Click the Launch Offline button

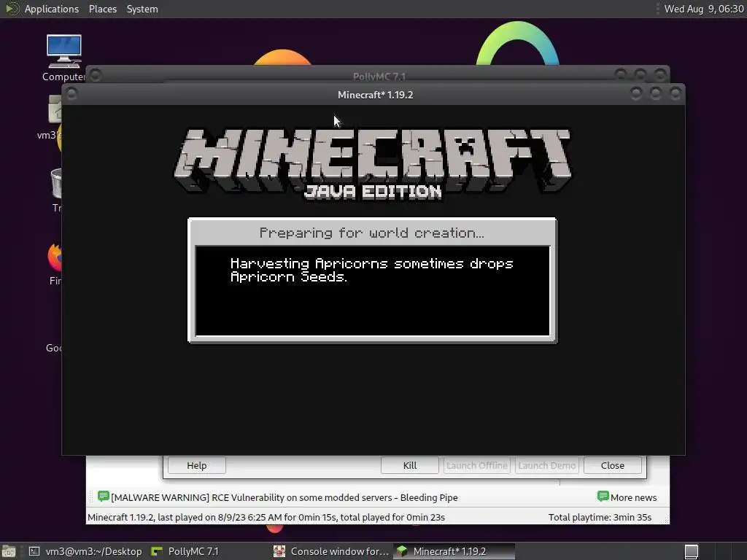(477, 465)
